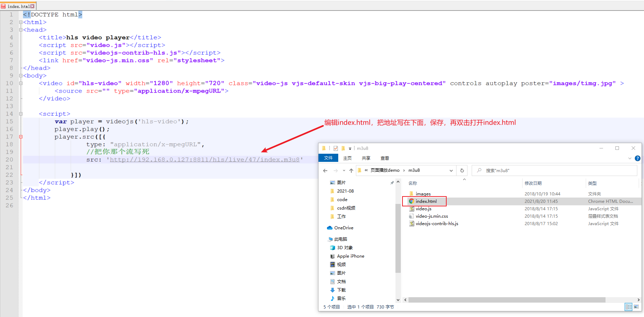Open the 工作 folder in sidebar
644x317 pixels.
coord(341,216)
